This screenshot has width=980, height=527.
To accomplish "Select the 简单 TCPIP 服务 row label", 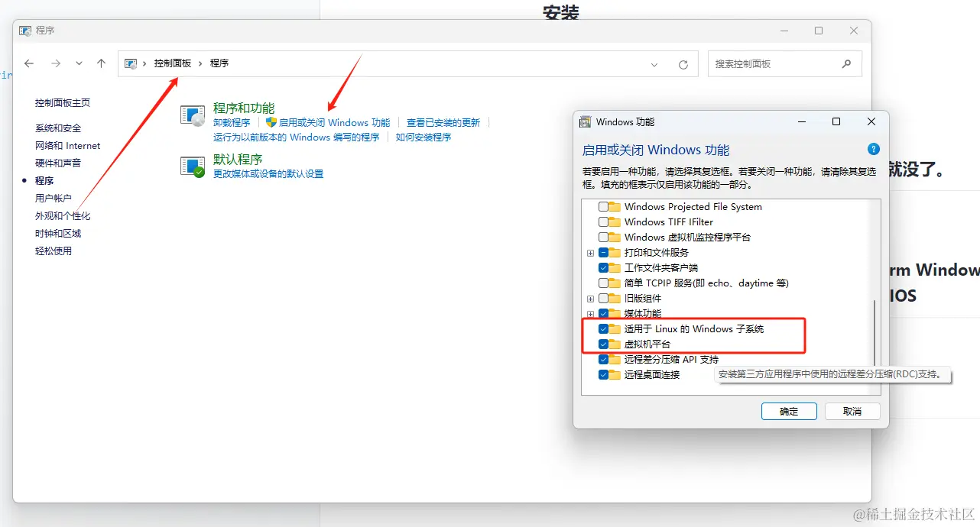I will pyautogui.click(x=706, y=283).
